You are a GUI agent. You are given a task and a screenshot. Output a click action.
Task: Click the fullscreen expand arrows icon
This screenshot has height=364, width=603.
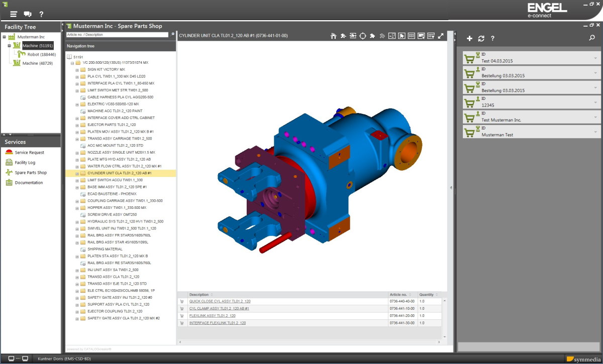pyautogui.click(x=441, y=36)
